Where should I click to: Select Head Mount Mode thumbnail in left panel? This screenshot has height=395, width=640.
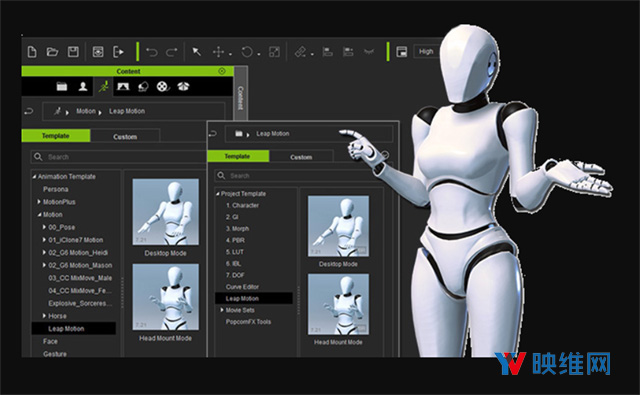[x=165, y=297]
